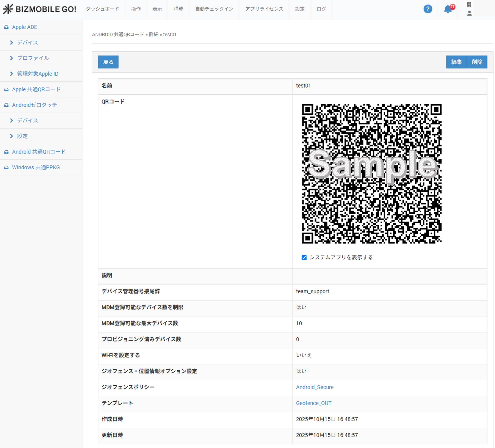Open the Android_Secure policy link

[x=315, y=387]
